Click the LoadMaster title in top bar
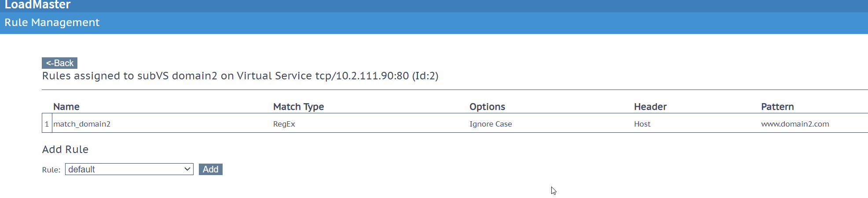The width and height of the screenshot is (868, 198). click(x=37, y=5)
